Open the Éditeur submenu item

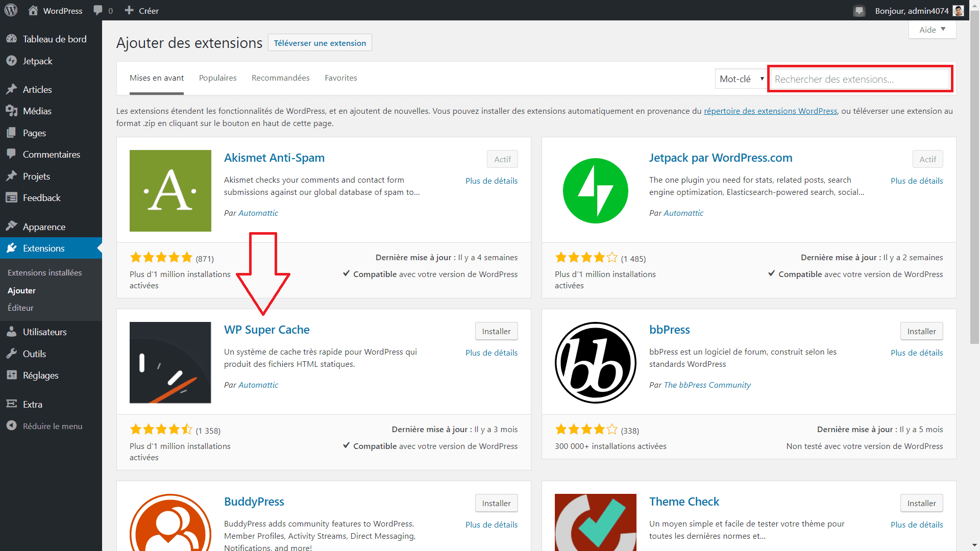(20, 308)
